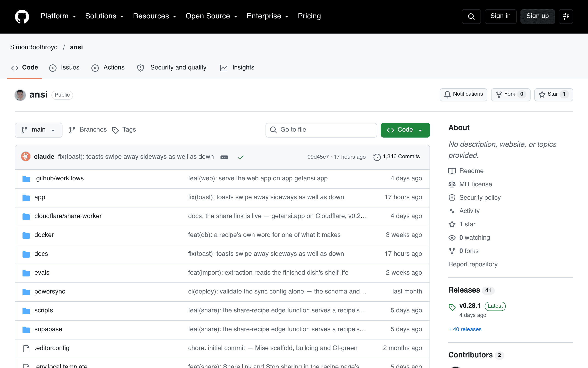Image resolution: width=588 pixels, height=368 pixels.
Task: Click the claude commit author avatar
Action: click(26, 156)
